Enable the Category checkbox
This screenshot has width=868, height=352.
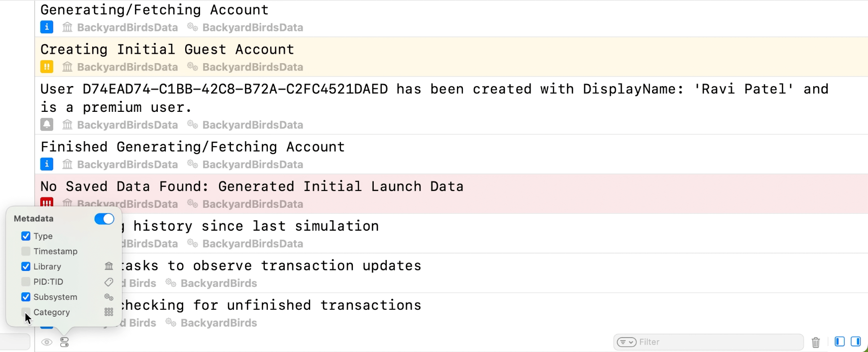pyautogui.click(x=26, y=312)
